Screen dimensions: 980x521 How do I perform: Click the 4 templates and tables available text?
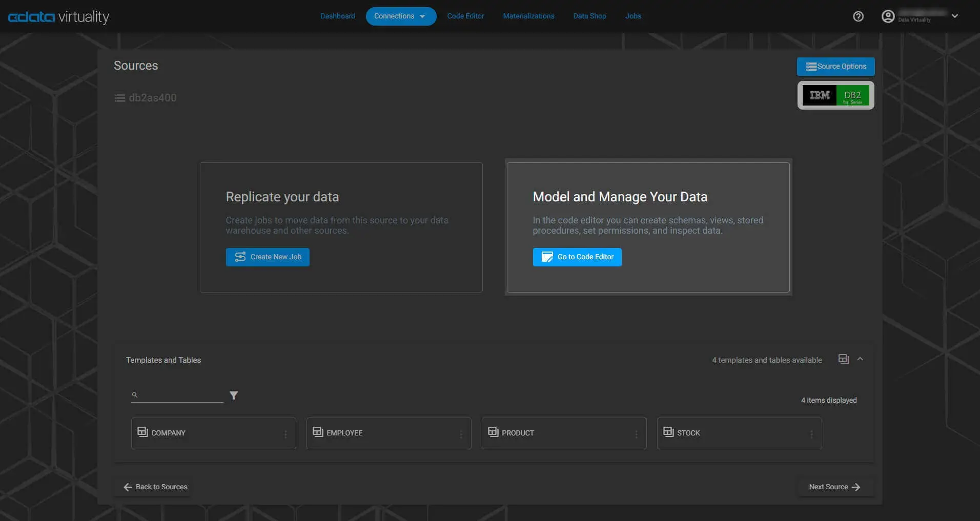click(x=767, y=360)
